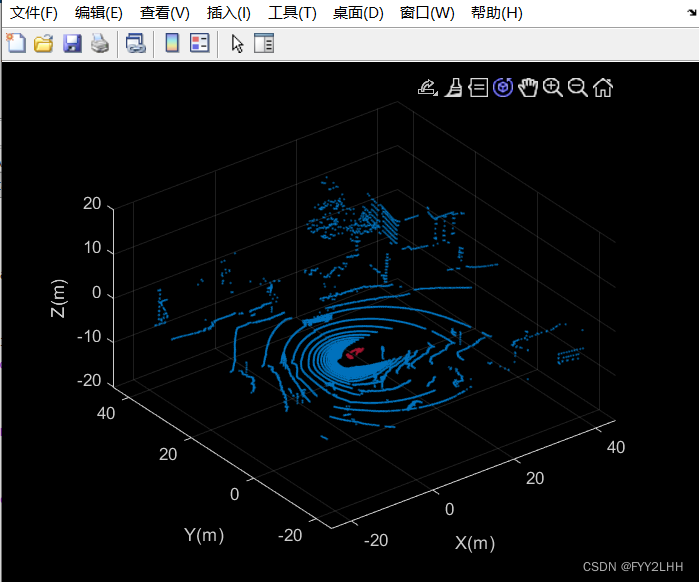Open the 文件(F) menu
The height and width of the screenshot is (582, 699).
(x=33, y=13)
